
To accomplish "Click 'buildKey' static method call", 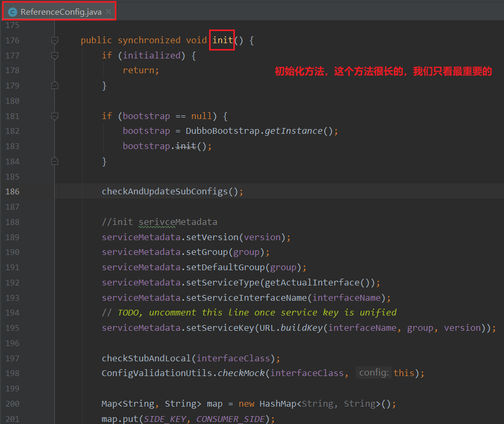I will coord(301,328).
